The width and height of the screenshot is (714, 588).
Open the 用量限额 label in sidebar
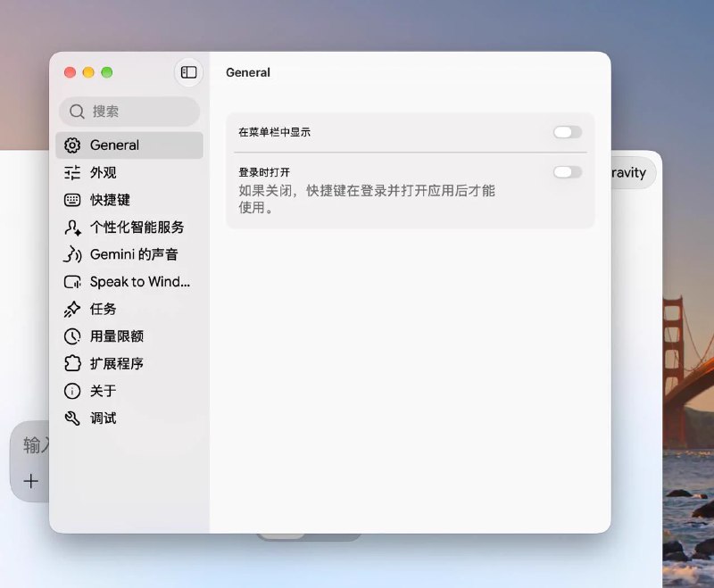117,336
